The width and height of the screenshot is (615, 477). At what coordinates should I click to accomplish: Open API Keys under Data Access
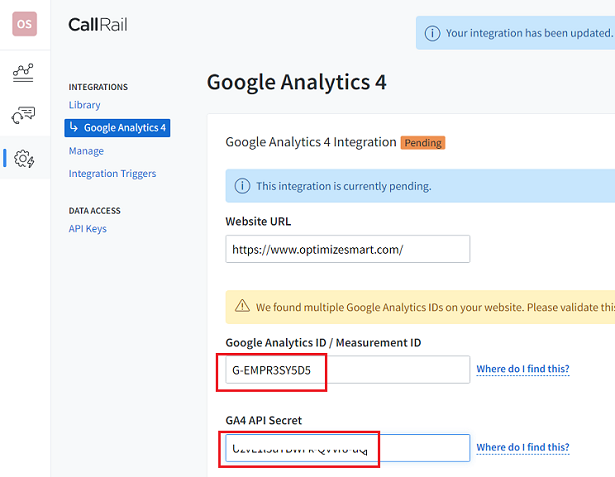[x=87, y=229]
